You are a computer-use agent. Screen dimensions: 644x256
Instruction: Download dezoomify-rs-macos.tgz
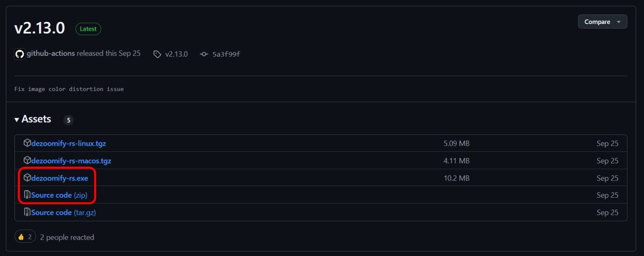[71, 161]
